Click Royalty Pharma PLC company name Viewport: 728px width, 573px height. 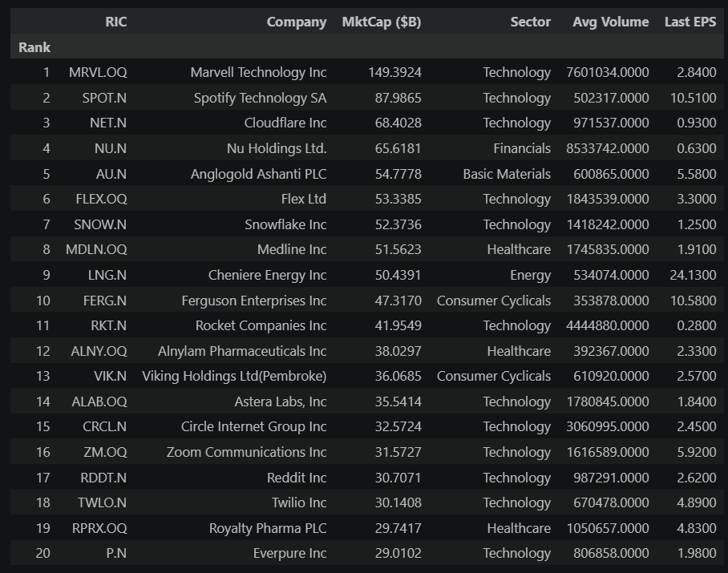268,528
